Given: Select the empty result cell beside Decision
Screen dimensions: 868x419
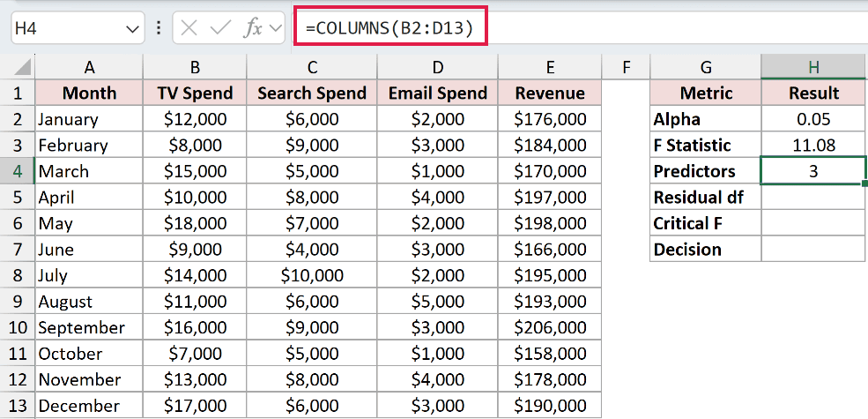Looking at the screenshot, I should click(x=813, y=250).
